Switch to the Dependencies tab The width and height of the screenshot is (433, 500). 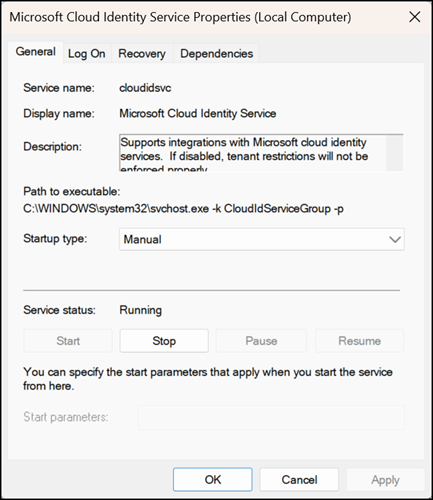(216, 54)
